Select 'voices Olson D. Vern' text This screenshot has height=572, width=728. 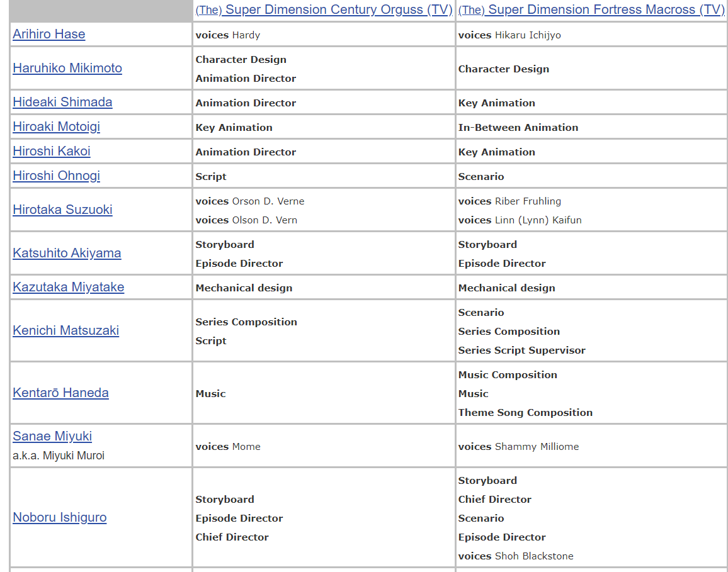tap(246, 220)
